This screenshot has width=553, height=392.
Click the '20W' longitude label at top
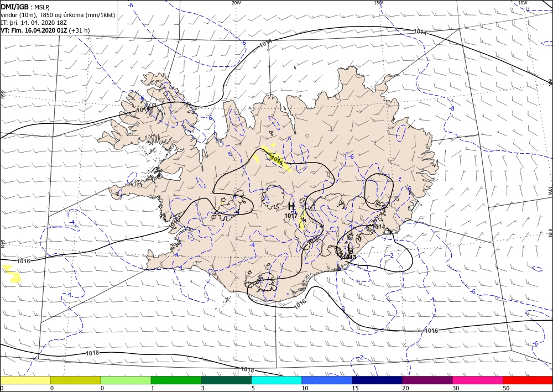pyautogui.click(x=236, y=3)
